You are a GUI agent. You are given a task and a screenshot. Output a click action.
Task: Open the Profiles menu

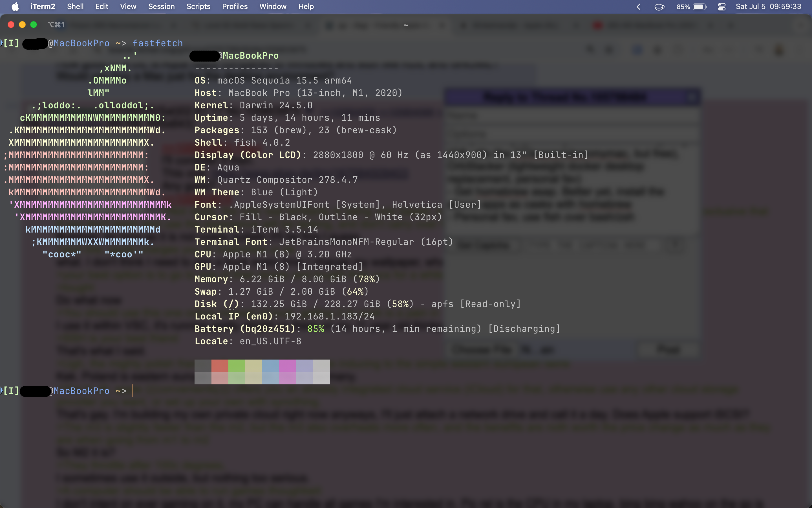(235, 6)
